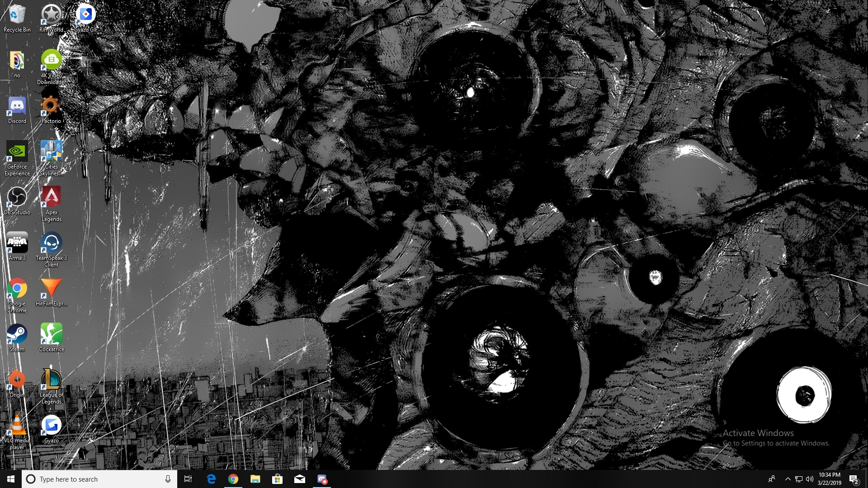Open the volume control in tray
The height and width of the screenshot is (488, 868).
[x=809, y=479]
